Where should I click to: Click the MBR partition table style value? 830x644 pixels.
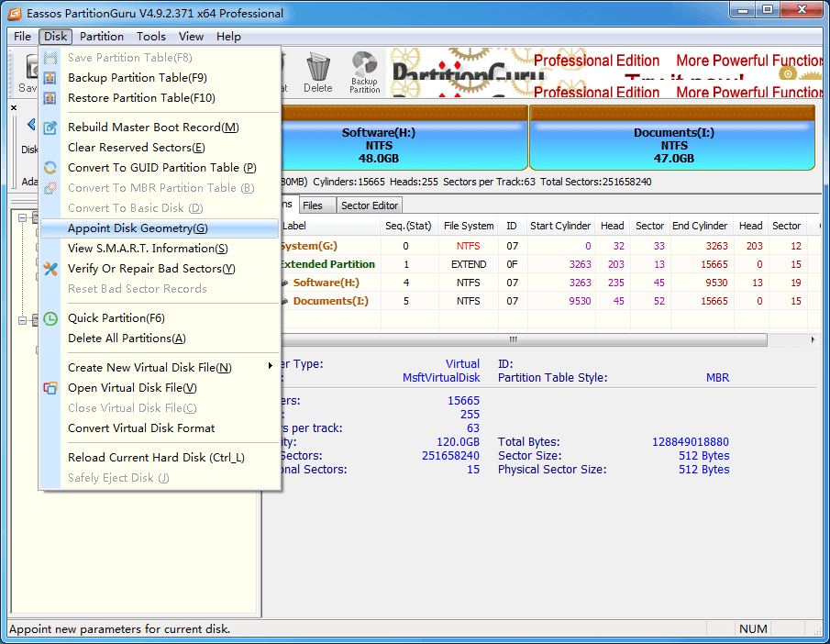click(x=717, y=378)
